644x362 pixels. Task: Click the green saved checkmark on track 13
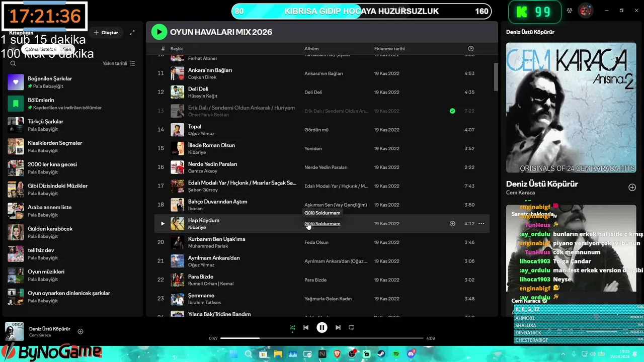click(x=452, y=111)
